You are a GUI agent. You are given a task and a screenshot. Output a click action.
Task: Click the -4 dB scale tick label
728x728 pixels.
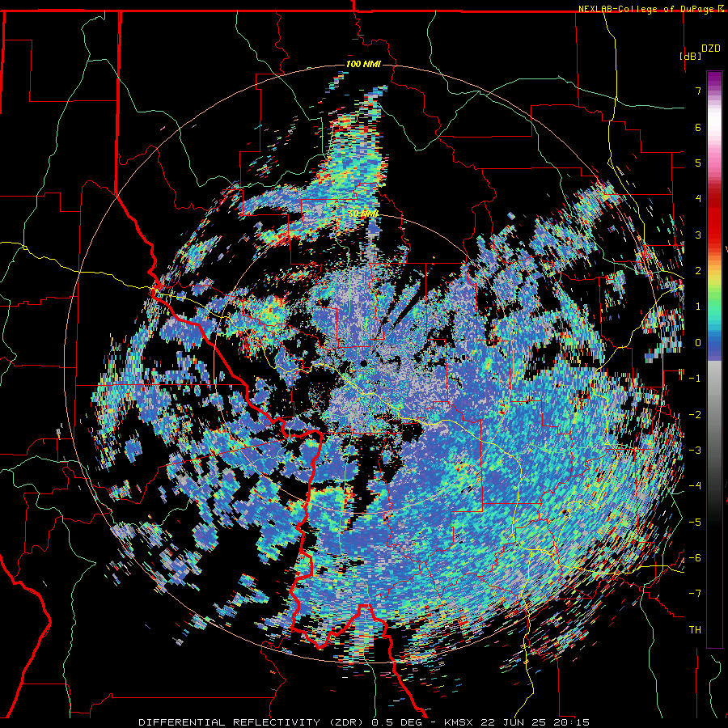point(695,486)
